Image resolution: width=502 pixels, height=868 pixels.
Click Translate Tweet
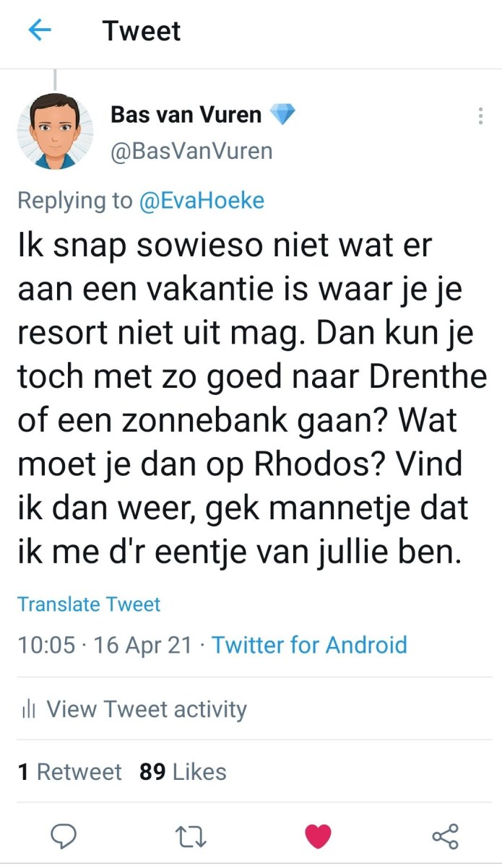(89, 604)
